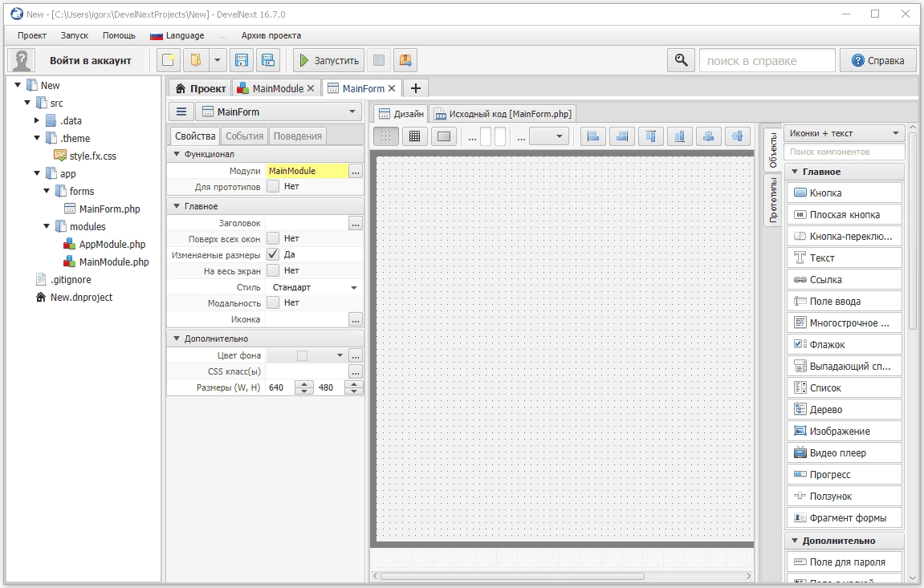Click the magnifier search icon
The image size is (924, 588).
pyautogui.click(x=681, y=60)
